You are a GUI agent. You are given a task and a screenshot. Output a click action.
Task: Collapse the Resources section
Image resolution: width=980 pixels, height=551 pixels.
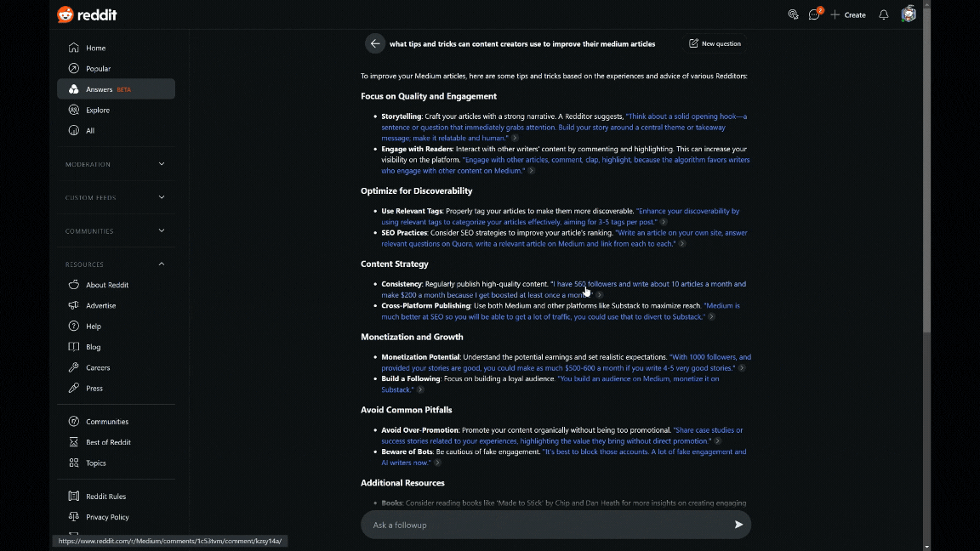pos(116,264)
